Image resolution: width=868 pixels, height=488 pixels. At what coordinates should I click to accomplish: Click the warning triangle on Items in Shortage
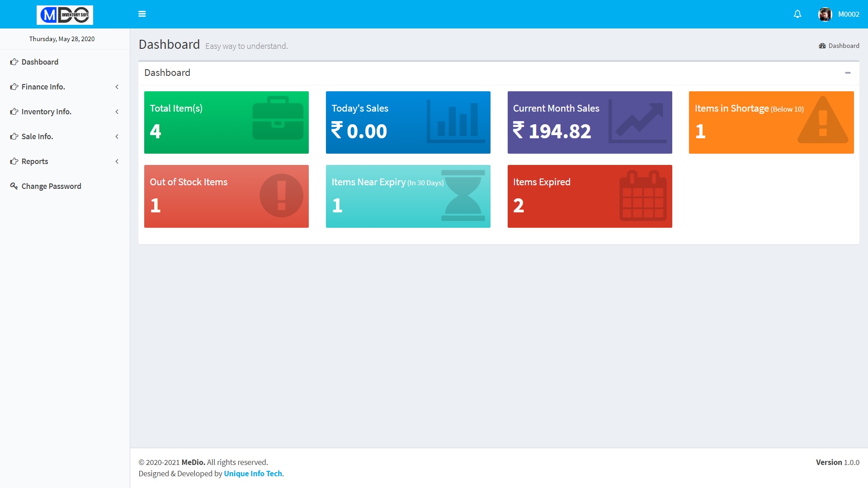pos(823,121)
